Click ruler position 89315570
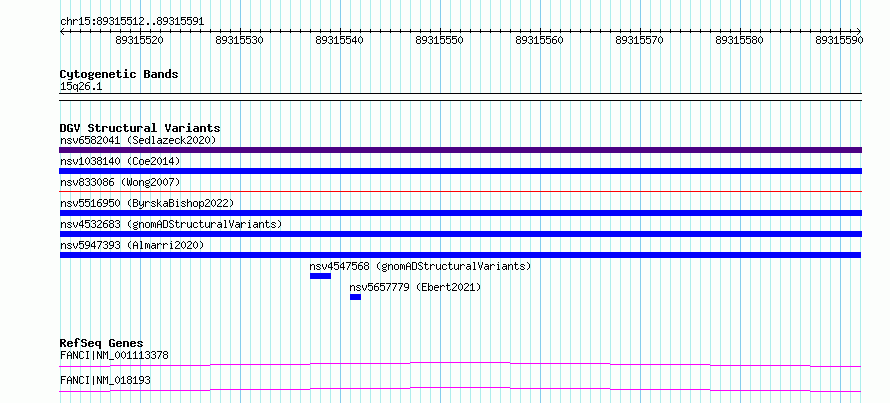890x403 pixels. (639, 40)
